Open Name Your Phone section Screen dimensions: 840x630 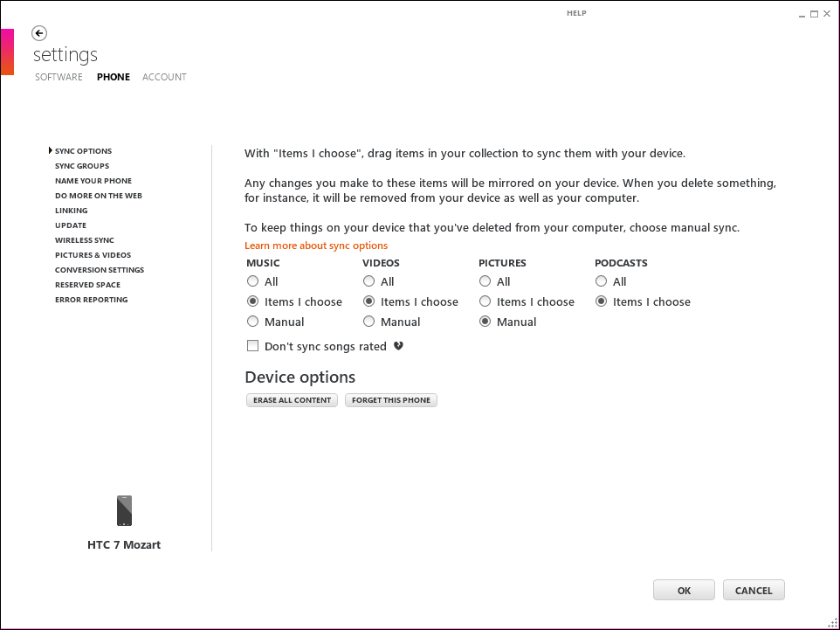click(x=93, y=181)
